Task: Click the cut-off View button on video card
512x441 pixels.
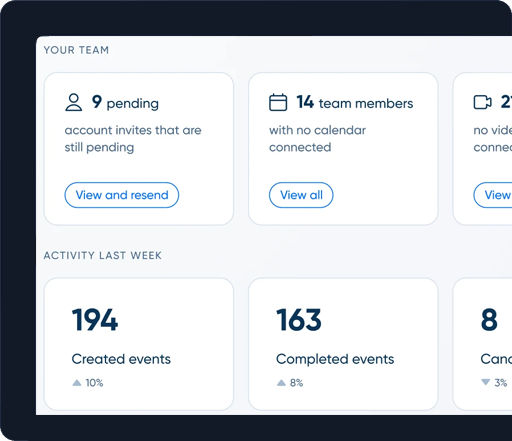Action: (493, 195)
